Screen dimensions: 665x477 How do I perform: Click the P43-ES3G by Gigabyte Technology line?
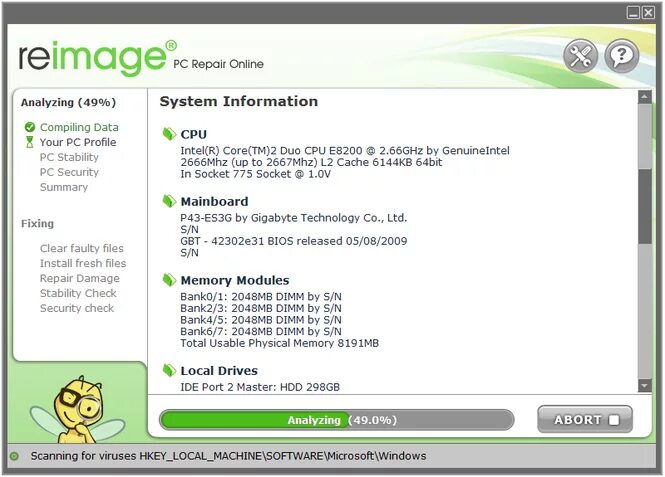tap(293, 218)
